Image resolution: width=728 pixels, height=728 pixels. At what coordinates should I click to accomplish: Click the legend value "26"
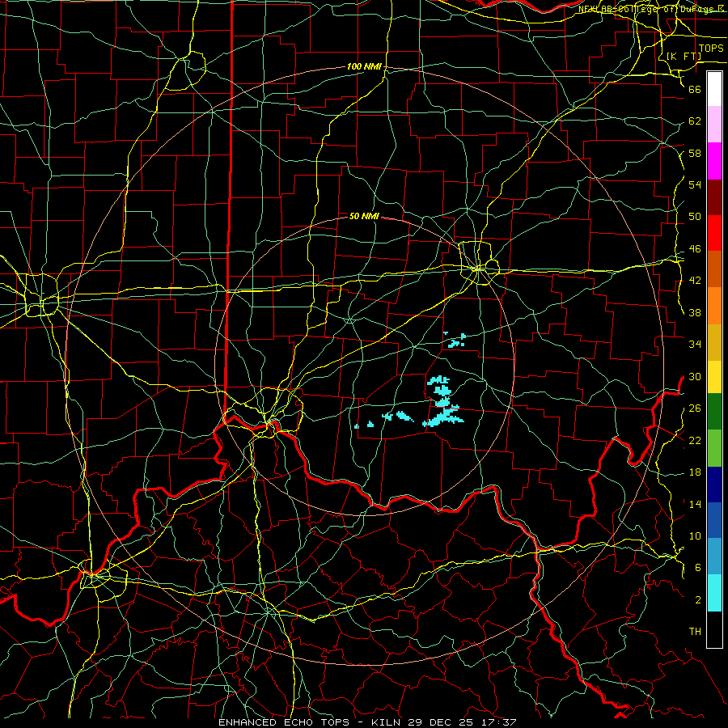click(x=695, y=408)
